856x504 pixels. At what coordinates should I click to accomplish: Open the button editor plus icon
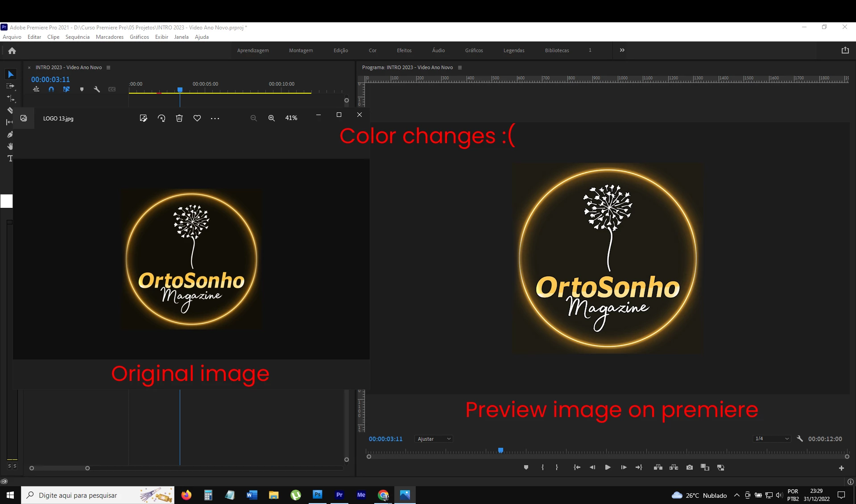[841, 468]
